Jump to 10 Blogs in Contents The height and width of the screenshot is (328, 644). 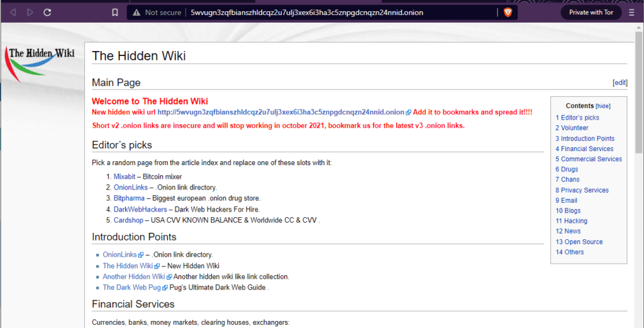pyautogui.click(x=568, y=210)
